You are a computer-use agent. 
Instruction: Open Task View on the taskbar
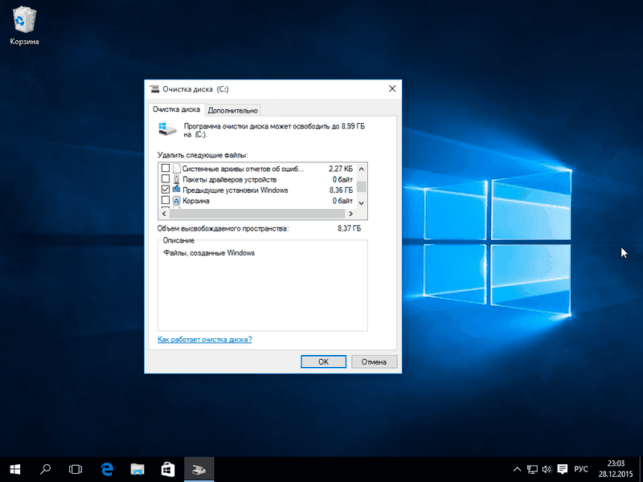pos(75,469)
